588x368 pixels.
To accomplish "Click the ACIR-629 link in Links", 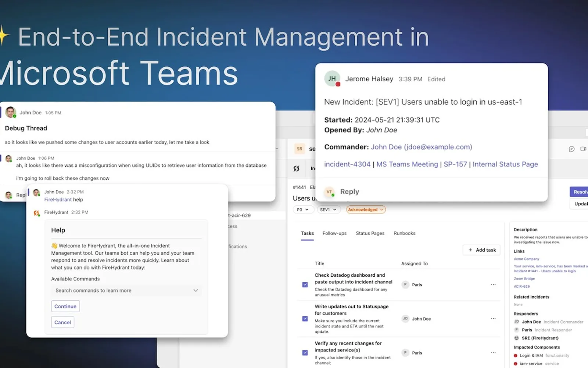I will [522, 286].
